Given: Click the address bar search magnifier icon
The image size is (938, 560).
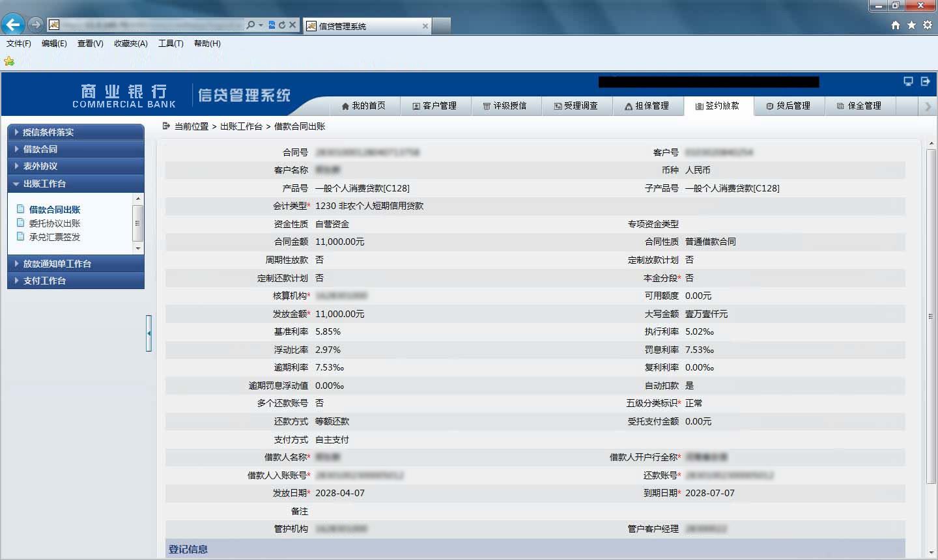Looking at the screenshot, I should pyautogui.click(x=251, y=25).
